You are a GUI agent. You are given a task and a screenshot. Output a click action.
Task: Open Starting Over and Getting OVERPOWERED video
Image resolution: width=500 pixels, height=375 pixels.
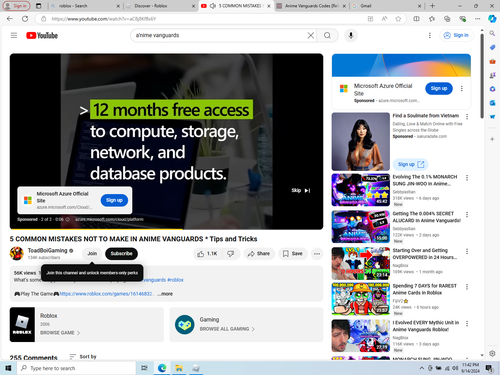(x=361, y=263)
